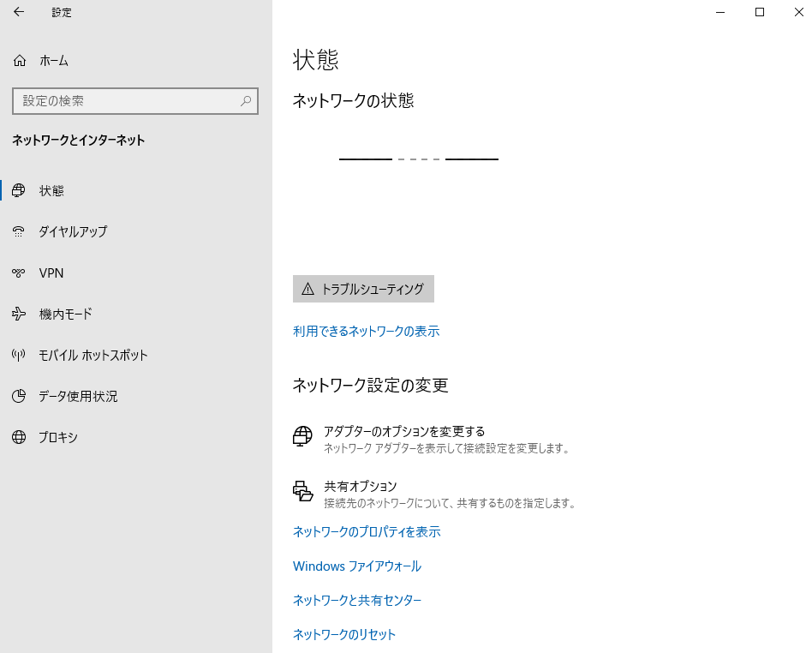Open the ダイヤルアップ section
Viewport: 812px width, 653px height.
click(135, 231)
